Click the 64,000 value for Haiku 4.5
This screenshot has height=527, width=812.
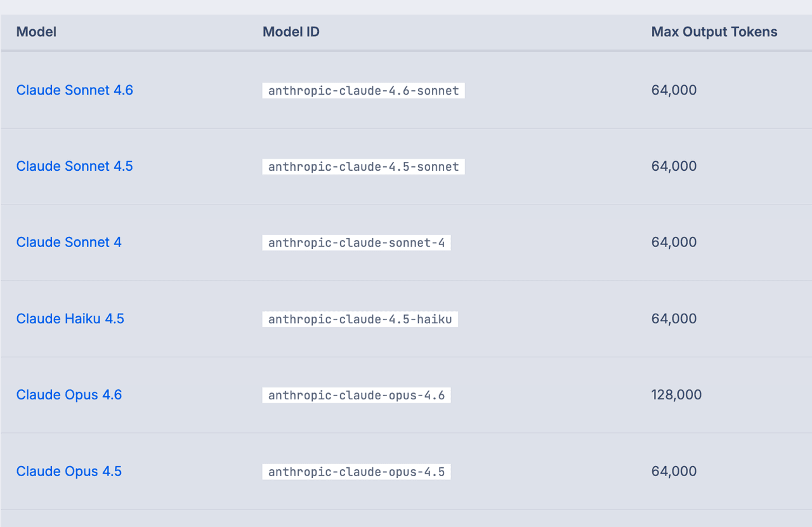[x=674, y=319]
